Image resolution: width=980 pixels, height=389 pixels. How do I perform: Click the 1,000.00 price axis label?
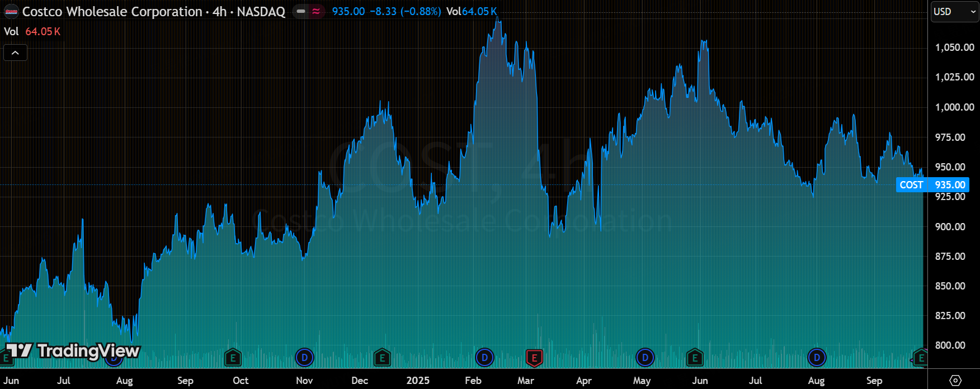(x=954, y=107)
